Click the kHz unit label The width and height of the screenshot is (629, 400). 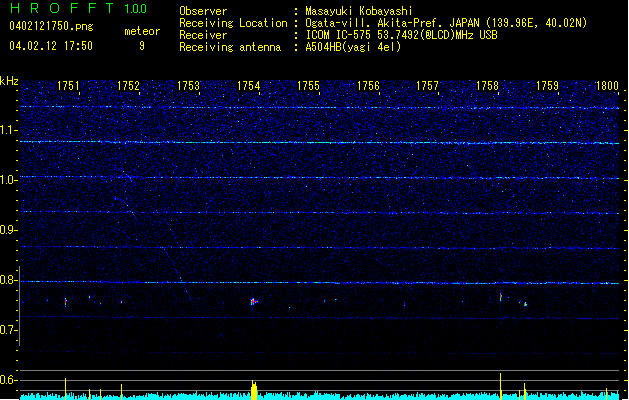(x=10, y=80)
